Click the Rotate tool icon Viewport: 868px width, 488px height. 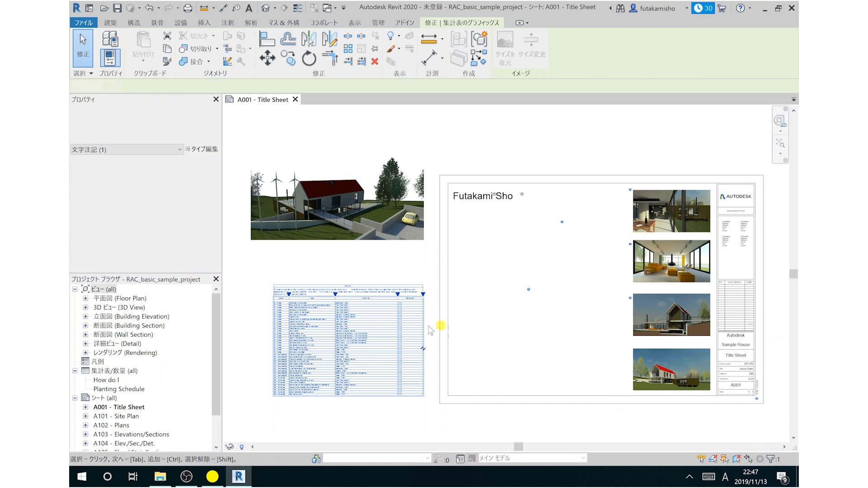(x=309, y=58)
